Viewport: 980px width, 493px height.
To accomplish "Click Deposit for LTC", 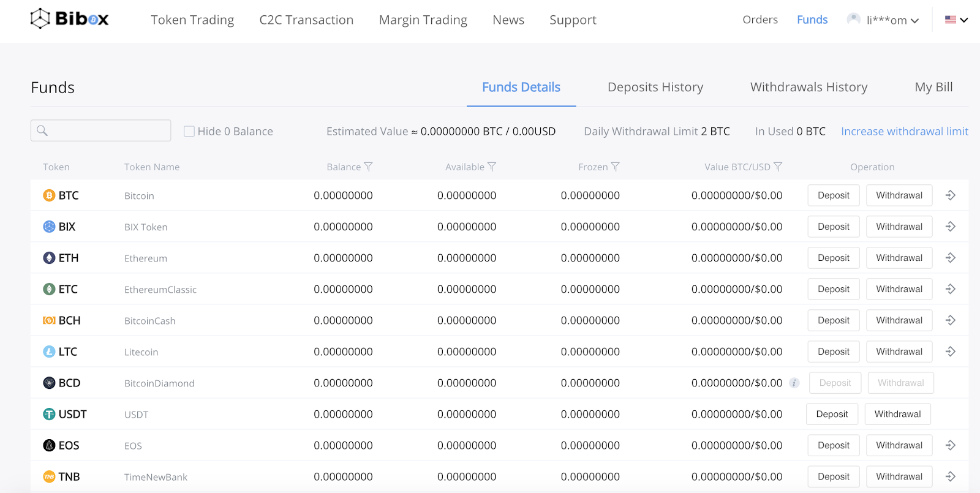I will click(834, 352).
